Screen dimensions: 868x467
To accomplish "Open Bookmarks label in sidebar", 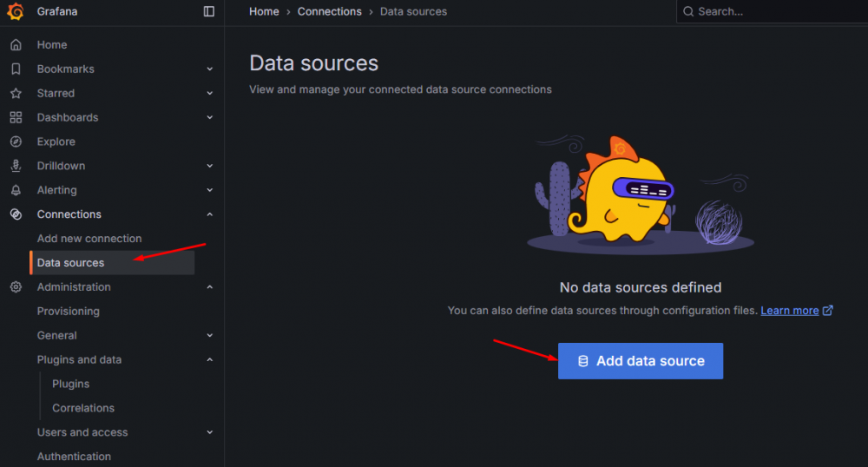I will (65, 69).
